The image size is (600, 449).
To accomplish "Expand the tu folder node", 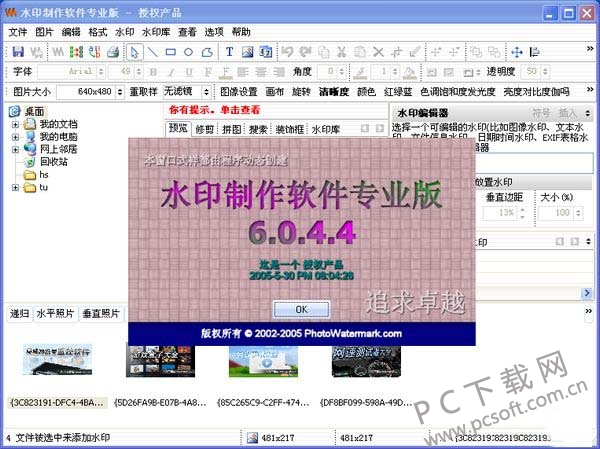I will 15,187.
